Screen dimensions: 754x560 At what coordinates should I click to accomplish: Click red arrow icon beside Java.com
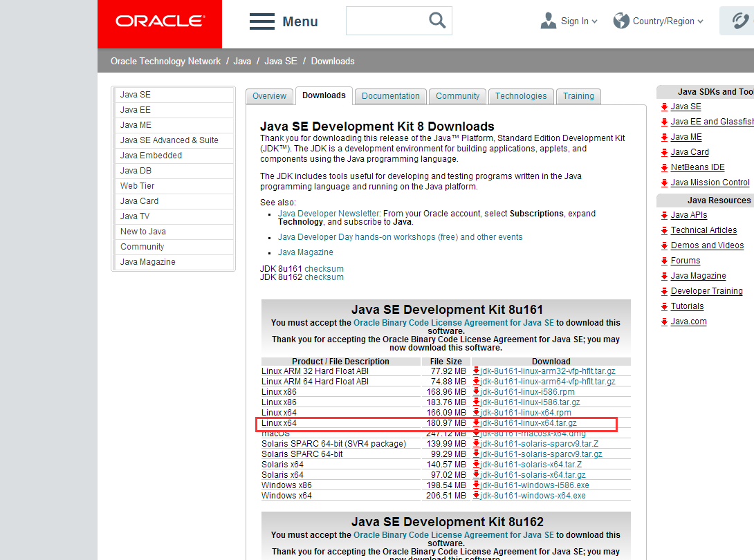[x=664, y=322]
